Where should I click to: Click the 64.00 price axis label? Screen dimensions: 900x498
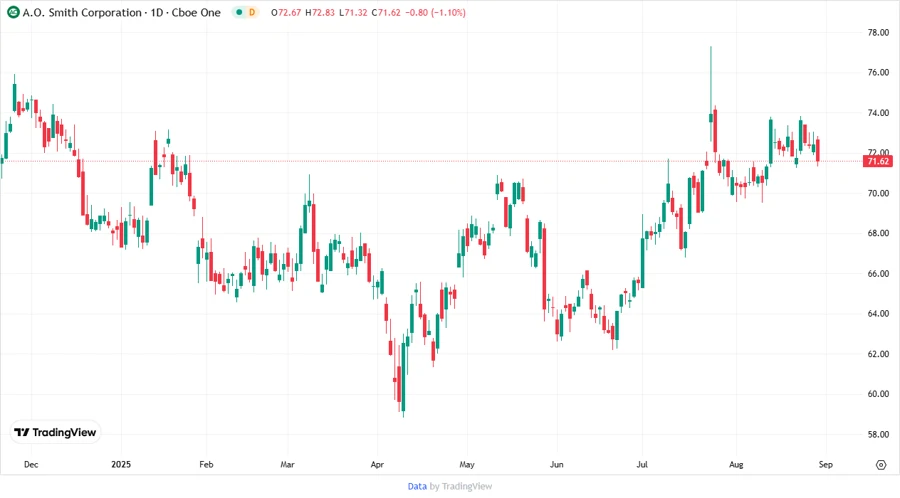tap(878, 314)
